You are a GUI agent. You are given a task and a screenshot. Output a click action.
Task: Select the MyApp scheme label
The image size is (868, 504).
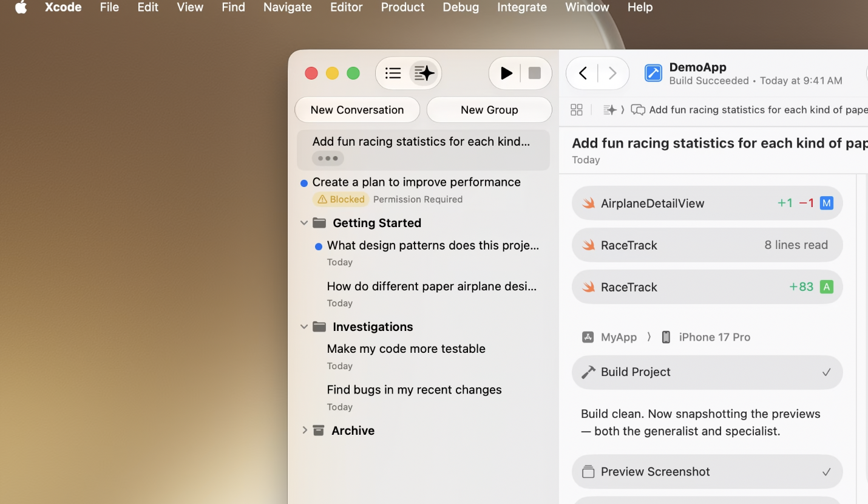619,337
